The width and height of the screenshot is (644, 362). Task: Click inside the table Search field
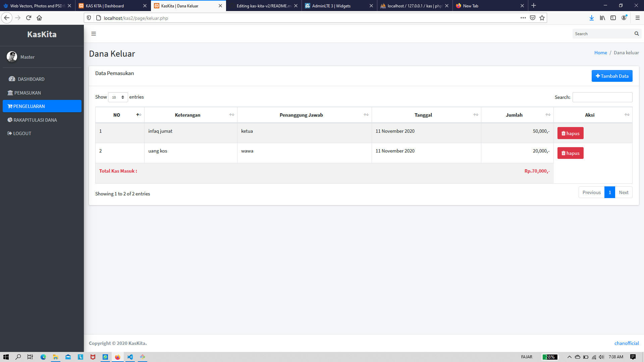602,97
